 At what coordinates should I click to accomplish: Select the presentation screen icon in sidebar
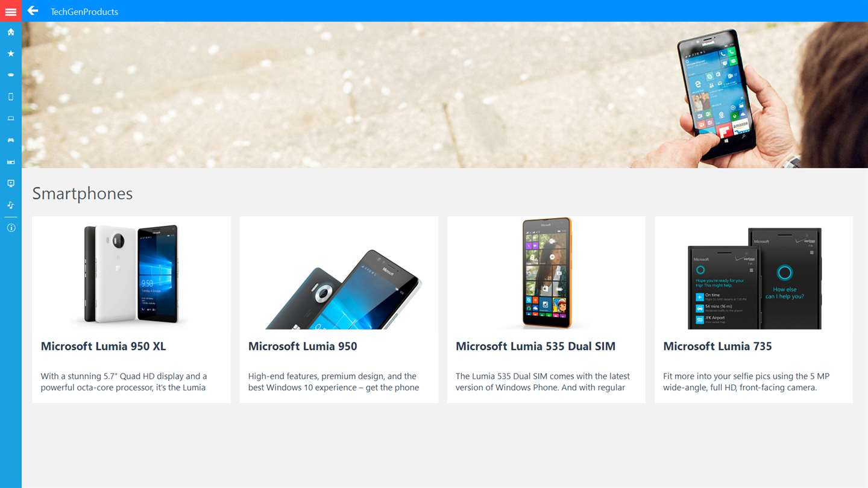click(11, 184)
